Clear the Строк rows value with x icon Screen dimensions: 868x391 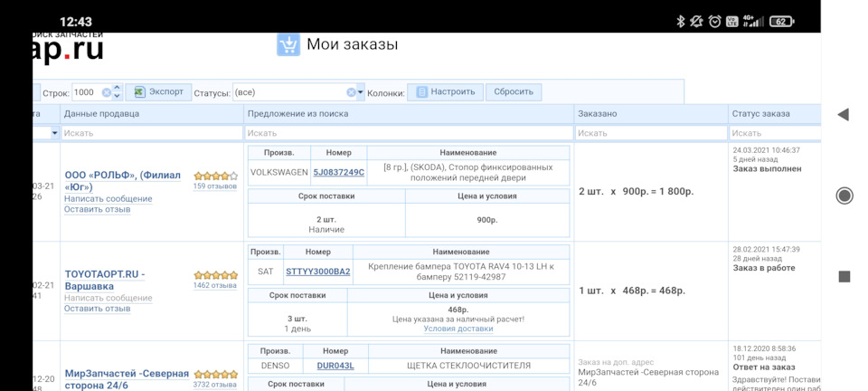[107, 92]
